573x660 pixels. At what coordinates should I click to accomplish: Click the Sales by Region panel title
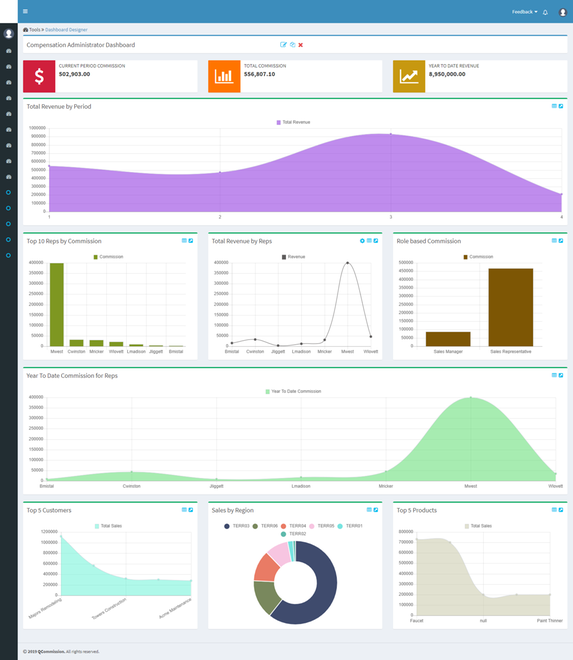coord(232,510)
